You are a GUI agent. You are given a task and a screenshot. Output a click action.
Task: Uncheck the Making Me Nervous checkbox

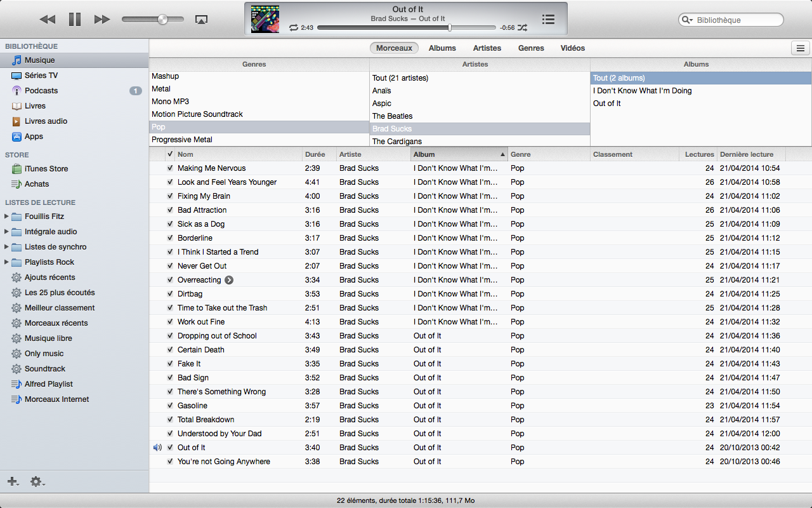(170, 168)
